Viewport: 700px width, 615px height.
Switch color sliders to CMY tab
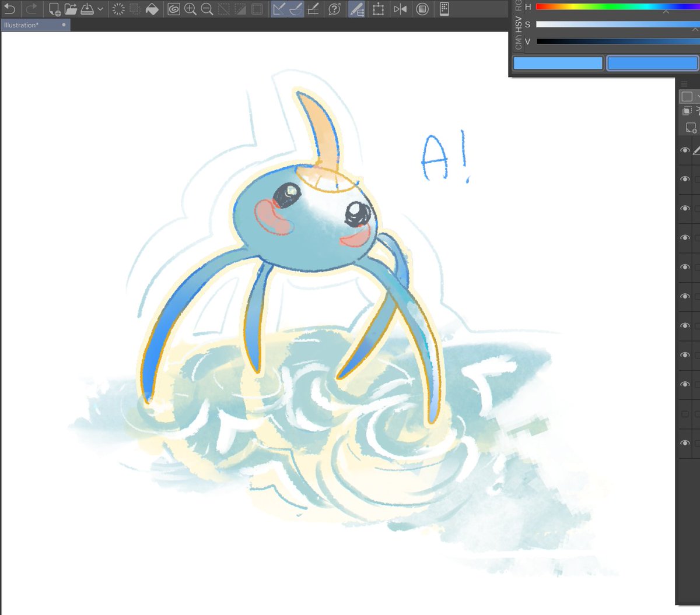click(x=519, y=42)
